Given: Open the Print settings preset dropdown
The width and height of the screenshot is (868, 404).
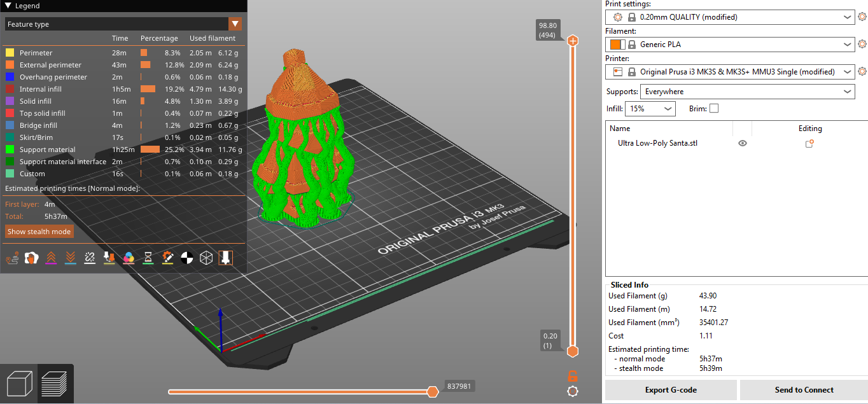Looking at the screenshot, I should 730,17.
